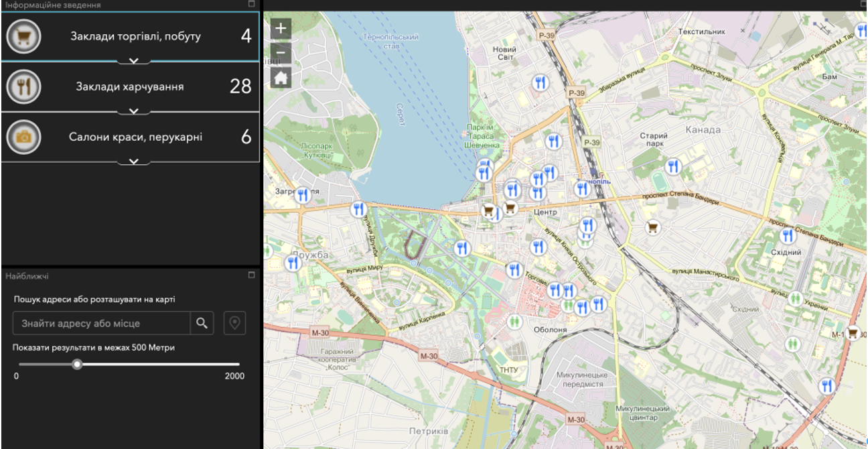This screenshot has width=868, height=449.
Task: Click the search magnifier icon
Action: pyautogui.click(x=202, y=323)
